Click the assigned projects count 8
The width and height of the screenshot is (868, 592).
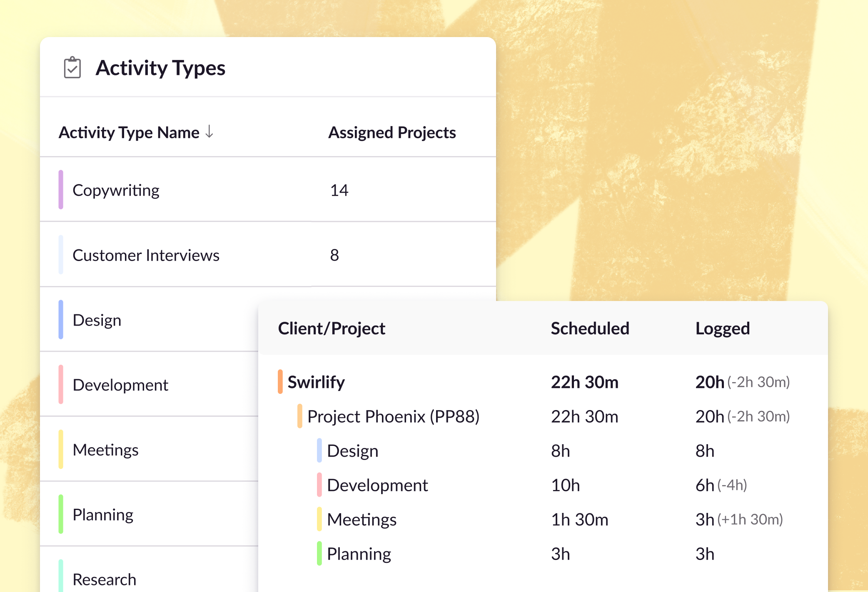[x=334, y=255]
